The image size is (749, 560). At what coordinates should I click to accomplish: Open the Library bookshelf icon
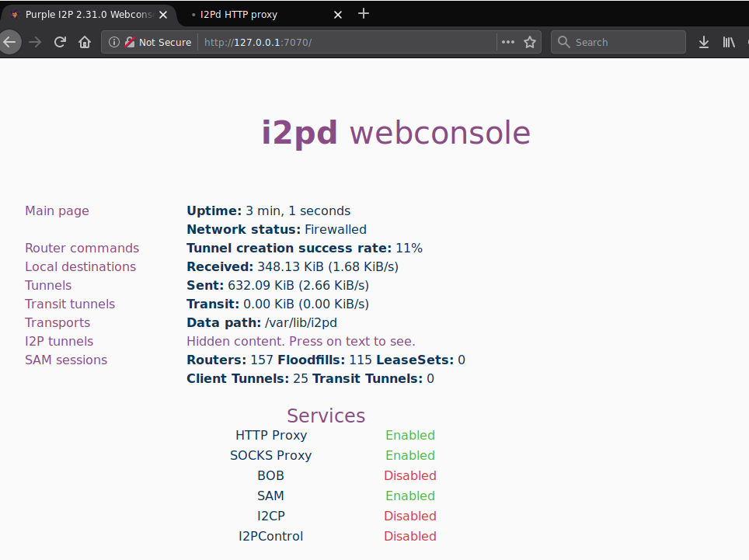tap(729, 42)
